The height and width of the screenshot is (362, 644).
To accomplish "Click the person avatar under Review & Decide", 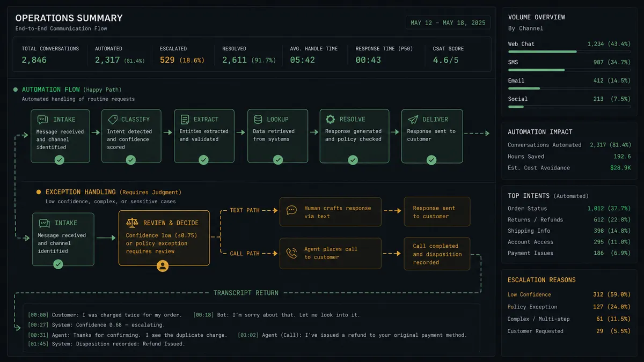I will [x=163, y=265].
